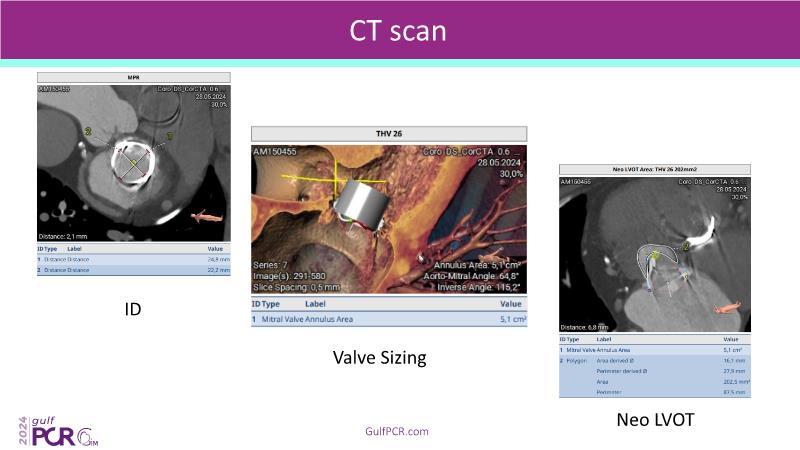800x450 pixels.
Task: Click the Neo LVOT Area panel title
Action: [654, 170]
